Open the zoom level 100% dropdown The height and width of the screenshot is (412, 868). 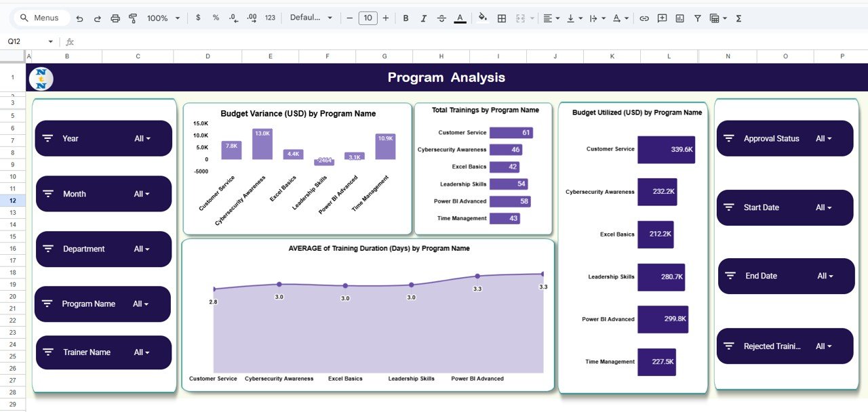[x=163, y=18]
